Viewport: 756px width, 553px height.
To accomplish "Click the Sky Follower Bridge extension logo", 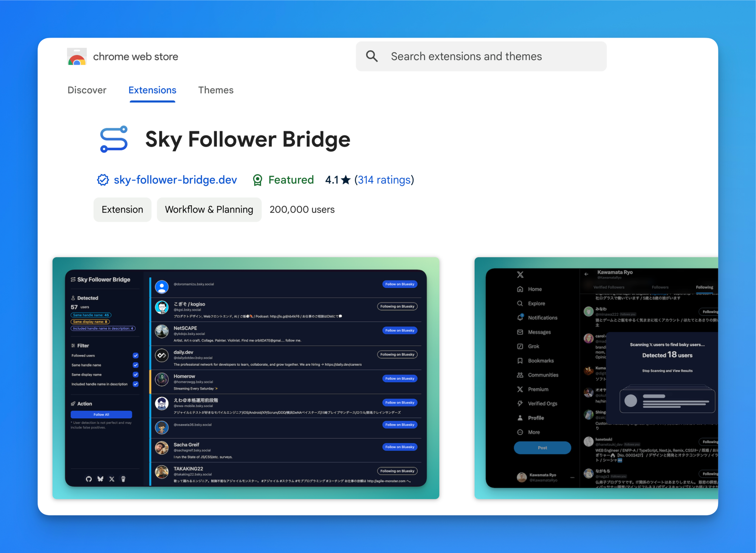I will pos(114,139).
